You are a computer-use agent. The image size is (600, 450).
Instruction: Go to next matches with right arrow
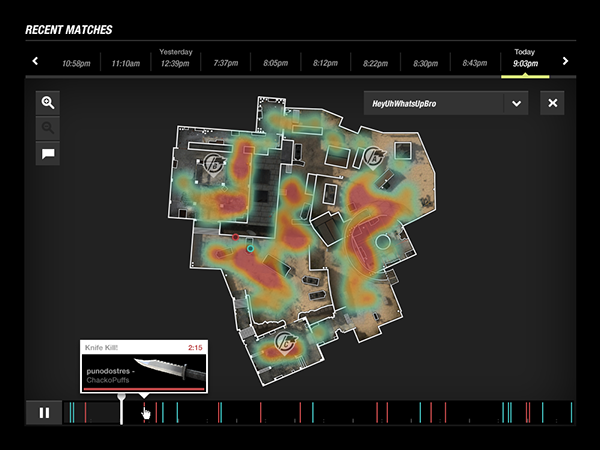click(x=566, y=61)
